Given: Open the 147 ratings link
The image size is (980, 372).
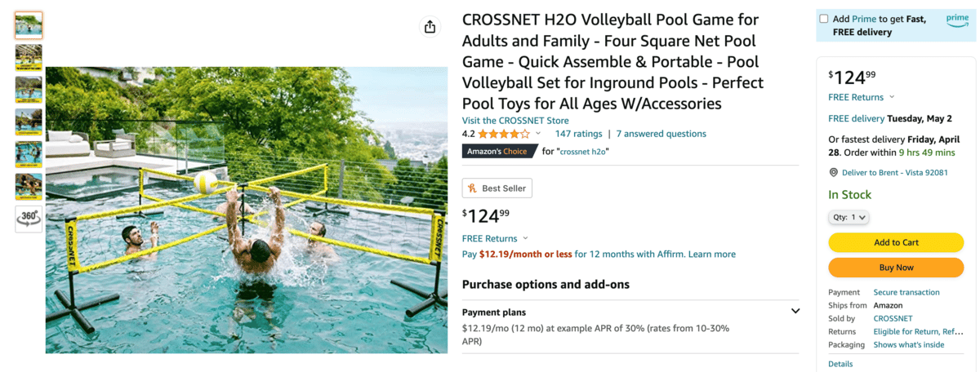Looking at the screenshot, I should (578, 134).
